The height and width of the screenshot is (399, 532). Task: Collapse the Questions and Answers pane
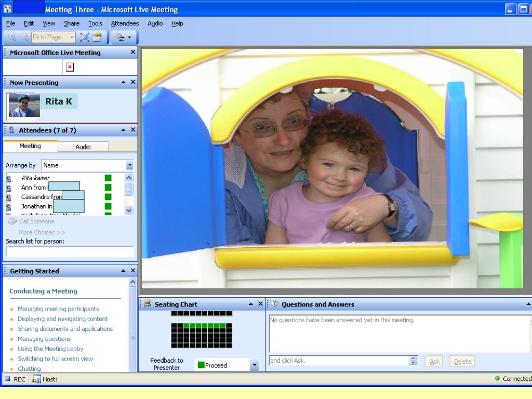[x=528, y=304]
